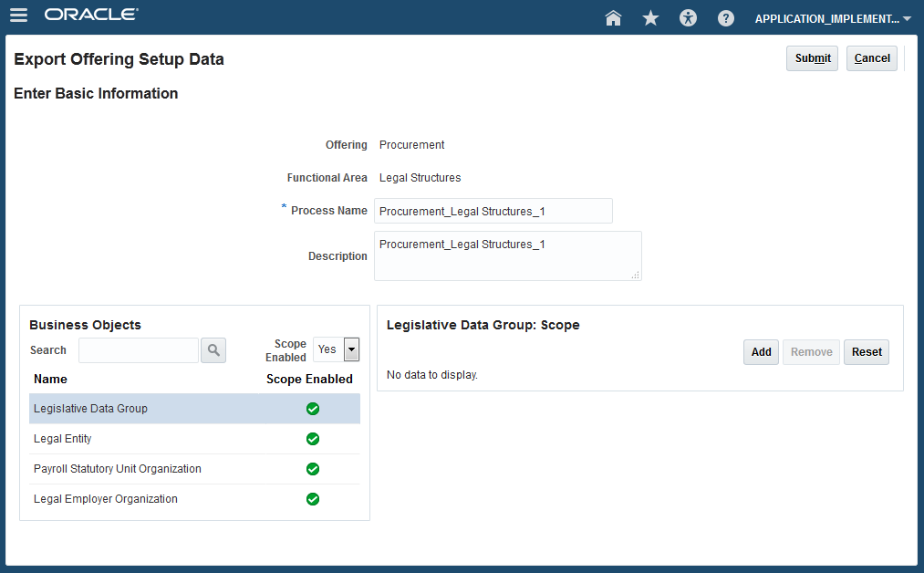This screenshot has height=573, width=924.
Task: Click the Business Objects search magnifier icon
Action: point(213,350)
